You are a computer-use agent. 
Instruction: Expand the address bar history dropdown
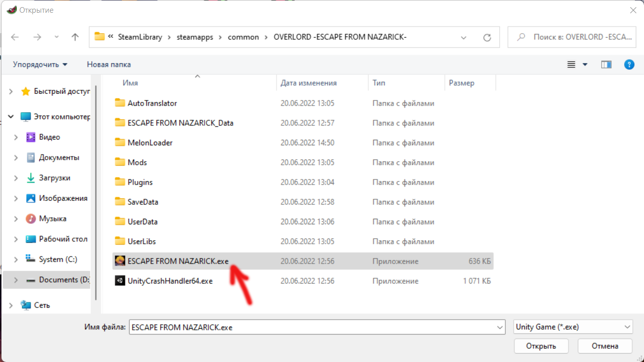[x=463, y=37]
